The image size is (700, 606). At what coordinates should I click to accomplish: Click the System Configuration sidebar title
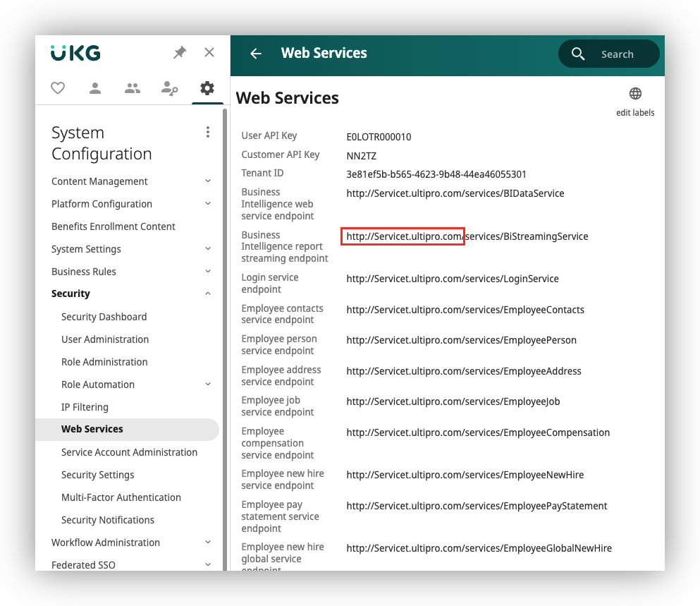click(102, 143)
